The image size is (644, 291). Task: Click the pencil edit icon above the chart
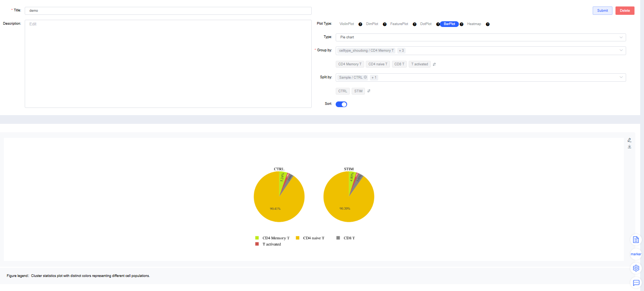pos(630,140)
